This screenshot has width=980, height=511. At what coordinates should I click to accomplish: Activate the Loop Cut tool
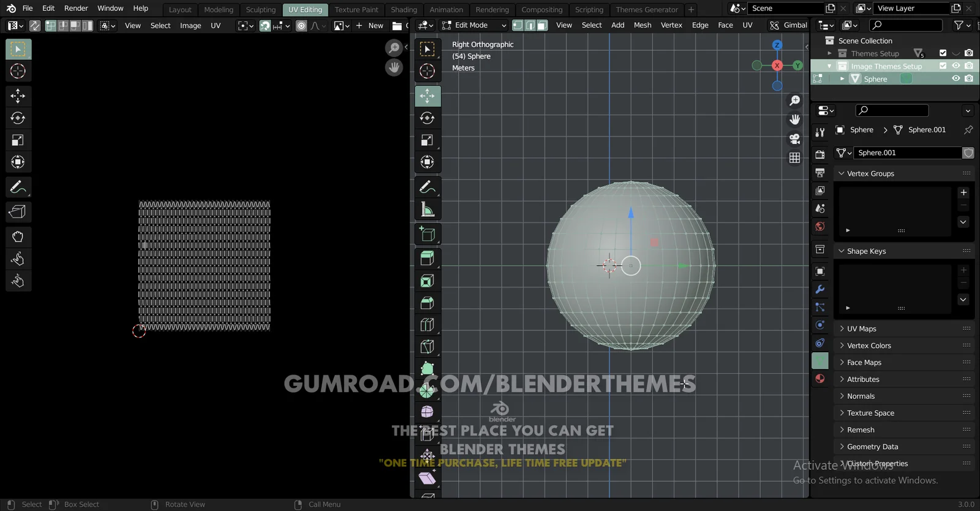tap(428, 325)
